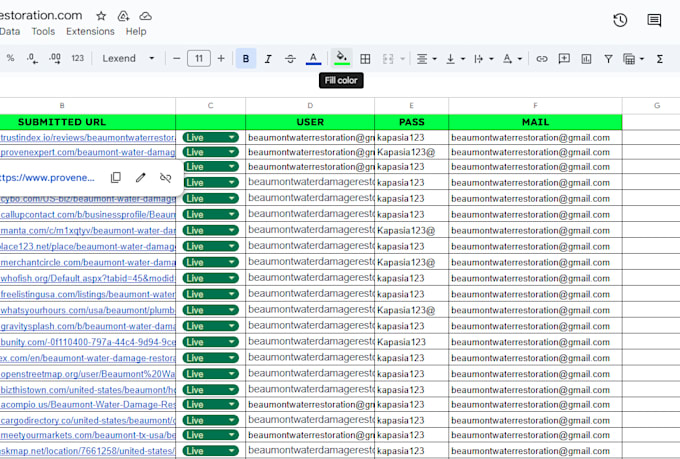Select column C header
Screen dimensions: 680x459
pyautogui.click(x=210, y=105)
